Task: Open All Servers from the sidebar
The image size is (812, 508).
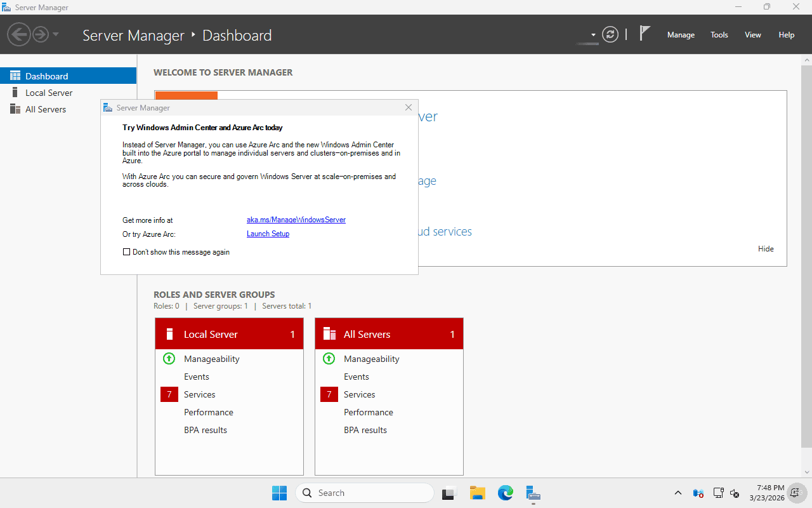Action: pos(46,109)
